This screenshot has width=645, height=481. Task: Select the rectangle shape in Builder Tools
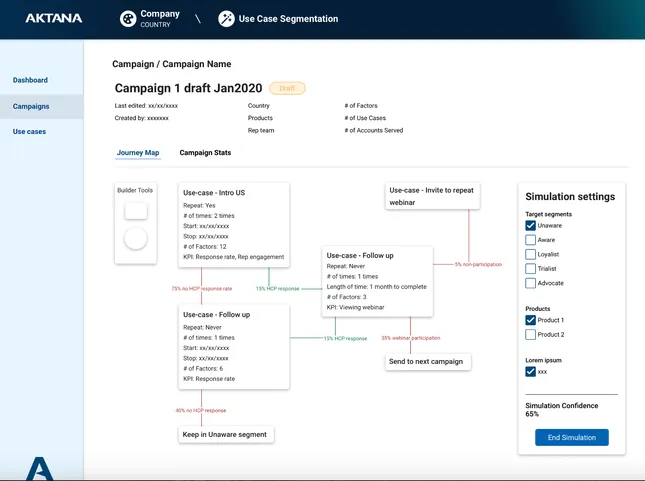click(x=136, y=211)
